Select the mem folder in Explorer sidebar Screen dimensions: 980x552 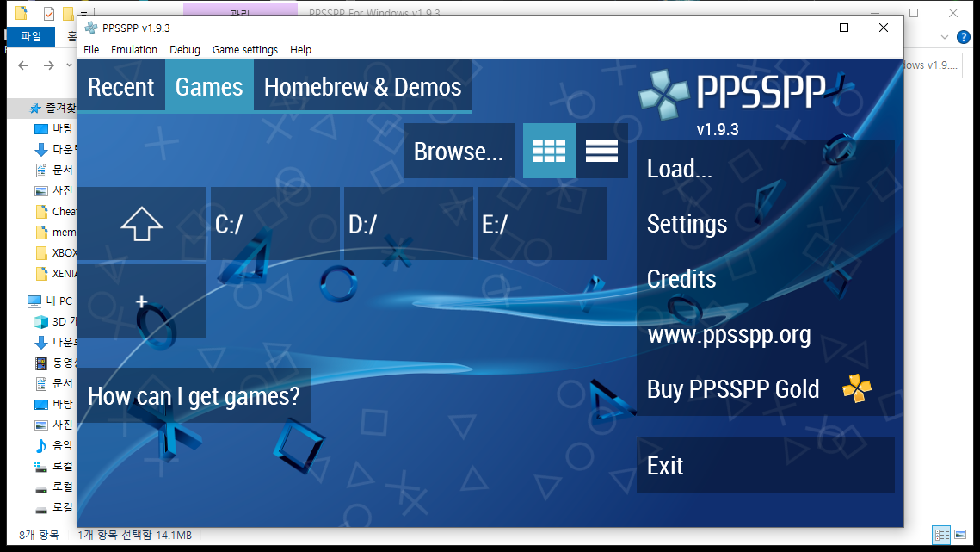56,233
